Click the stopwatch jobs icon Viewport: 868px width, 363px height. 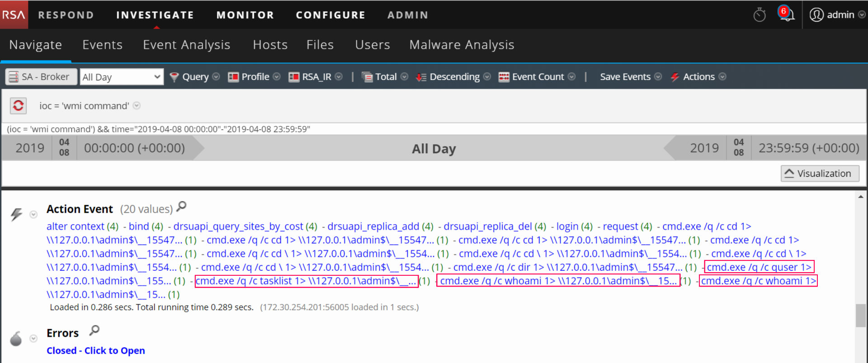coord(759,15)
